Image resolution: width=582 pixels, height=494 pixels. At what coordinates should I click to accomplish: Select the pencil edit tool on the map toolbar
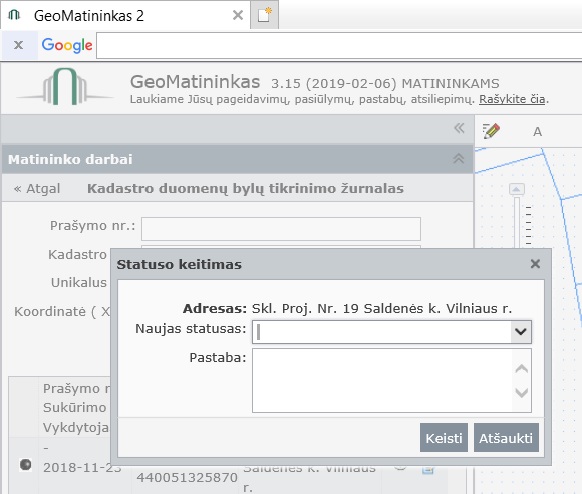[x=491, y=131]
